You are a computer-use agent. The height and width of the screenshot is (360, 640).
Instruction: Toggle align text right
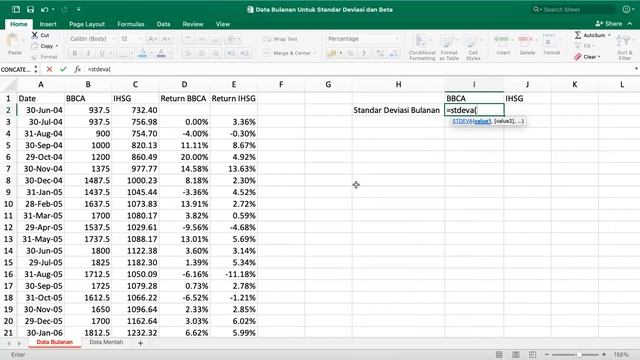click(x=215, y=53)
